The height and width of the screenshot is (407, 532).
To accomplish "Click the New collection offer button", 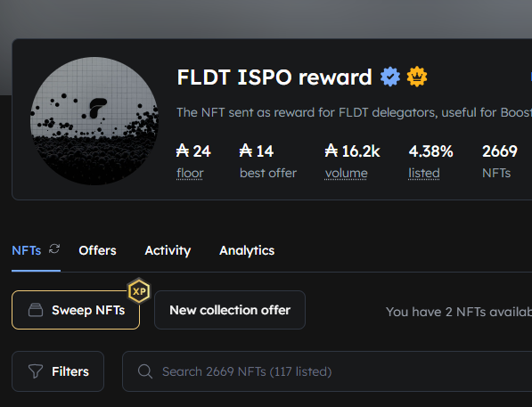I will point(230,310).
